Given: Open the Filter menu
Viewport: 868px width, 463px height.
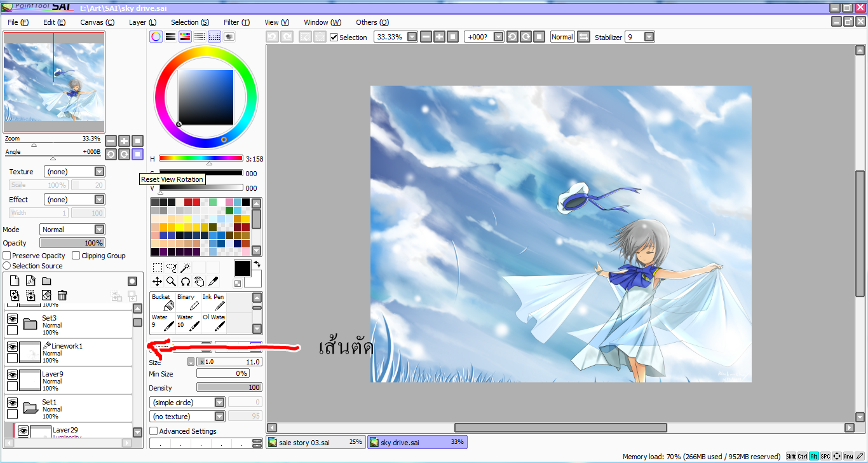Looking at the screenshot, I should [x=236, y=22].
